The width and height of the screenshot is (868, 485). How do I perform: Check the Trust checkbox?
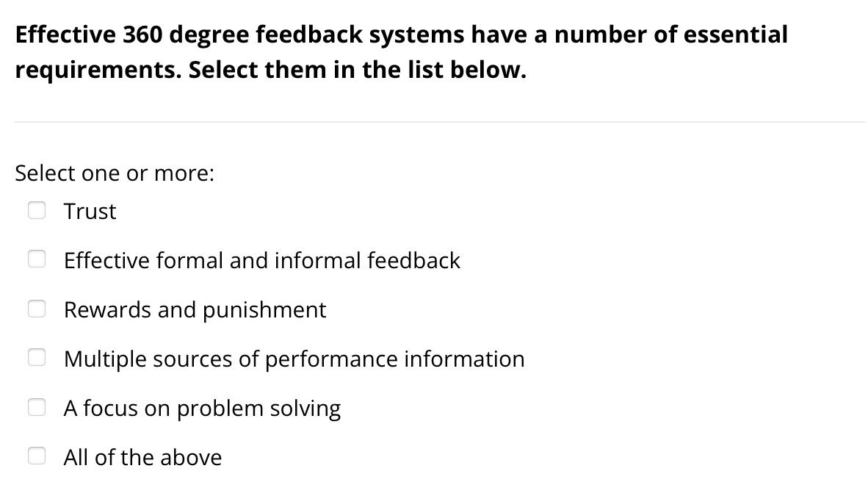tap(37, 210)
